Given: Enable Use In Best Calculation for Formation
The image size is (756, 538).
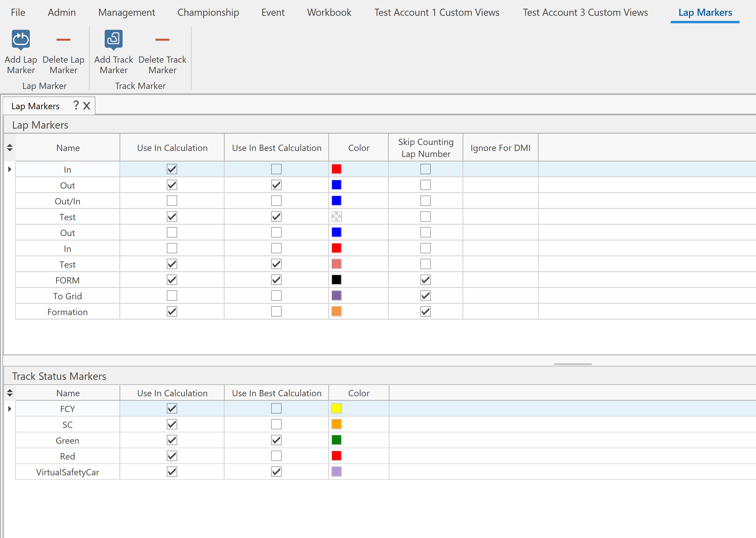Looking at the screenshot, I should (x=276, y=312).
